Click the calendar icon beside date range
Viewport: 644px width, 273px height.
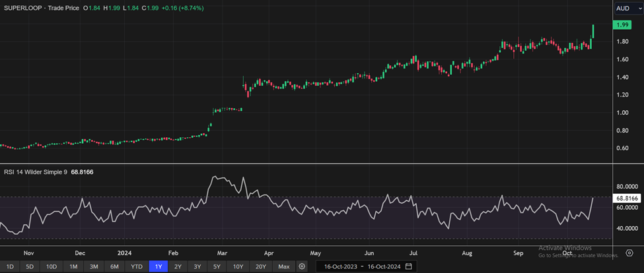[x=409, y=266]
